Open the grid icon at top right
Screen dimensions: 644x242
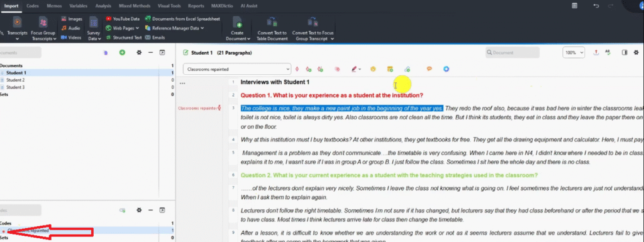click(x=575, y=6)
